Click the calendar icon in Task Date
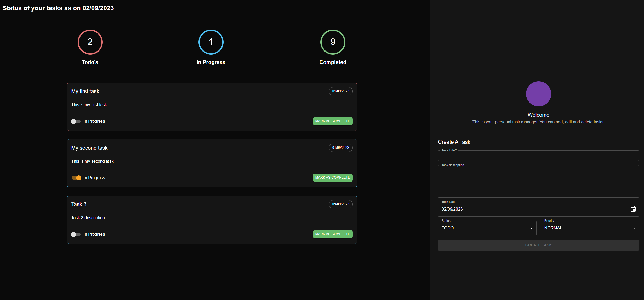The image size is (644, 300). [633, 209]
